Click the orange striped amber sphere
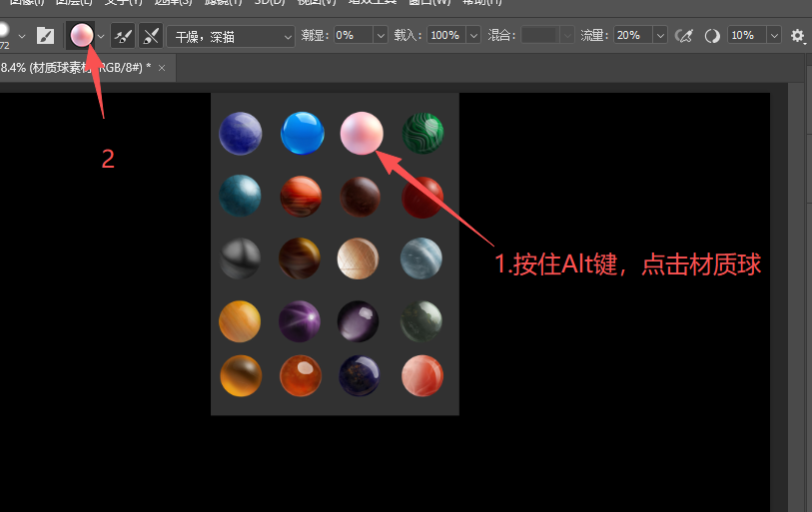The image size is (812, 512). [x=240, y=321]
